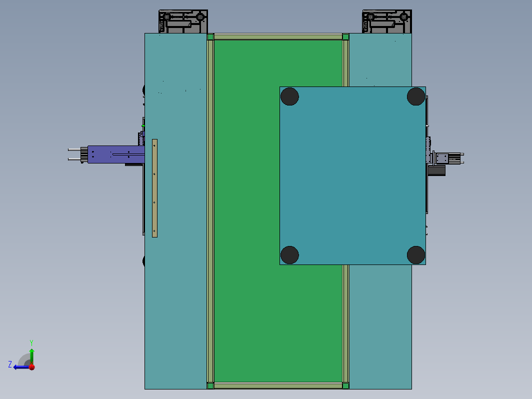Pick the bottom-right black round foot on the plate
The width and height of the screenshot is (532, 399).
coord(416,255)
